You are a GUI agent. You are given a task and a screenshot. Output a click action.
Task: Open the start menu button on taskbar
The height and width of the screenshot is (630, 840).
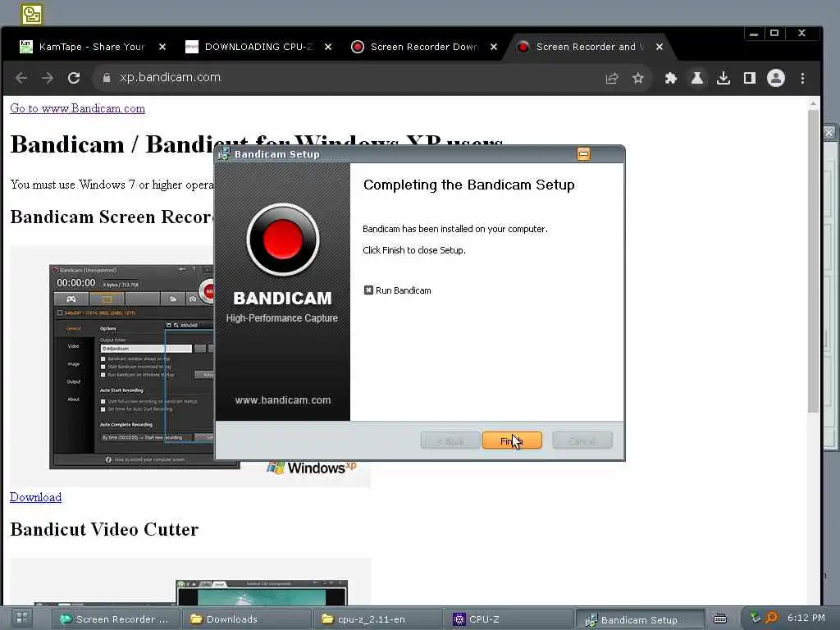click(x=22, y=619)
